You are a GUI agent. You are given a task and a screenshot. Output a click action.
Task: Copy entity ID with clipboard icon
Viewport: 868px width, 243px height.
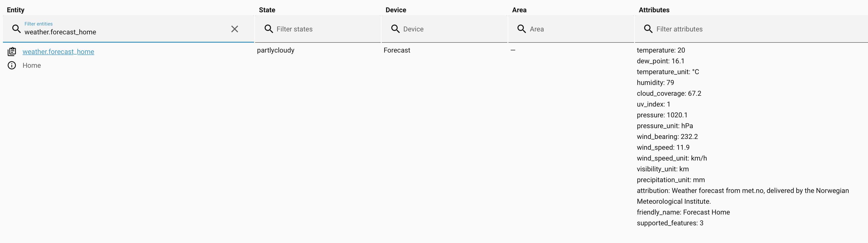(x=12, y=52)
